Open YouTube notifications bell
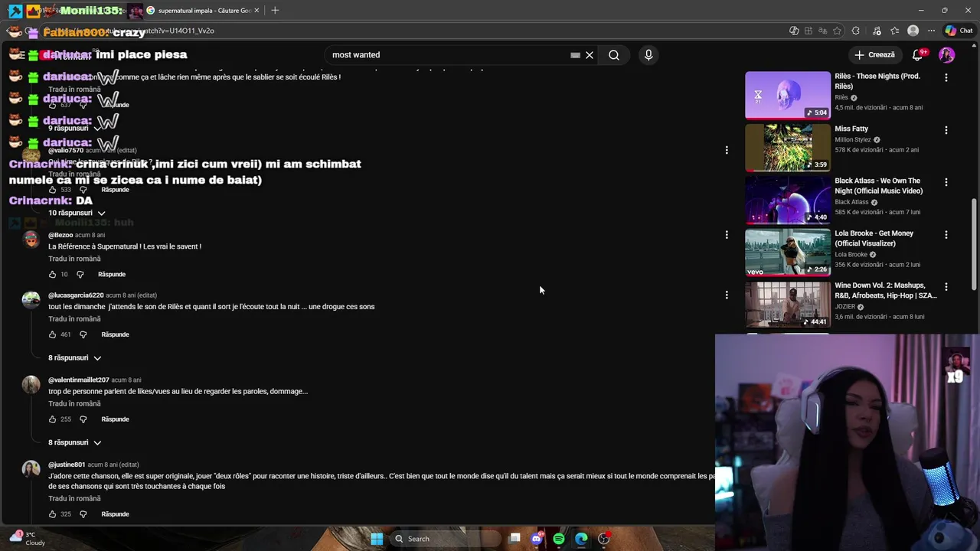Viewport: 980px width, 551px height. (x=917, y=55)
